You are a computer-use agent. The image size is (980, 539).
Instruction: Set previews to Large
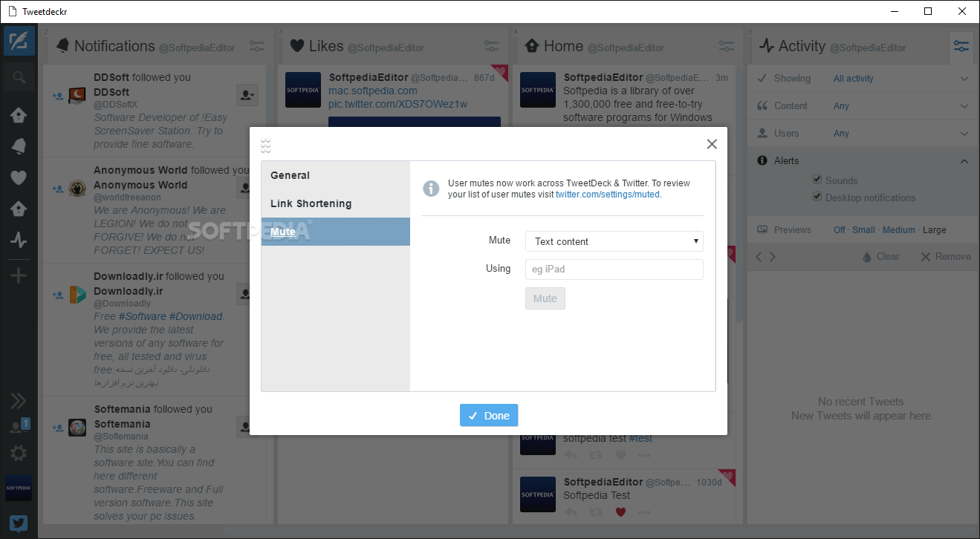[x=934, y=230]
